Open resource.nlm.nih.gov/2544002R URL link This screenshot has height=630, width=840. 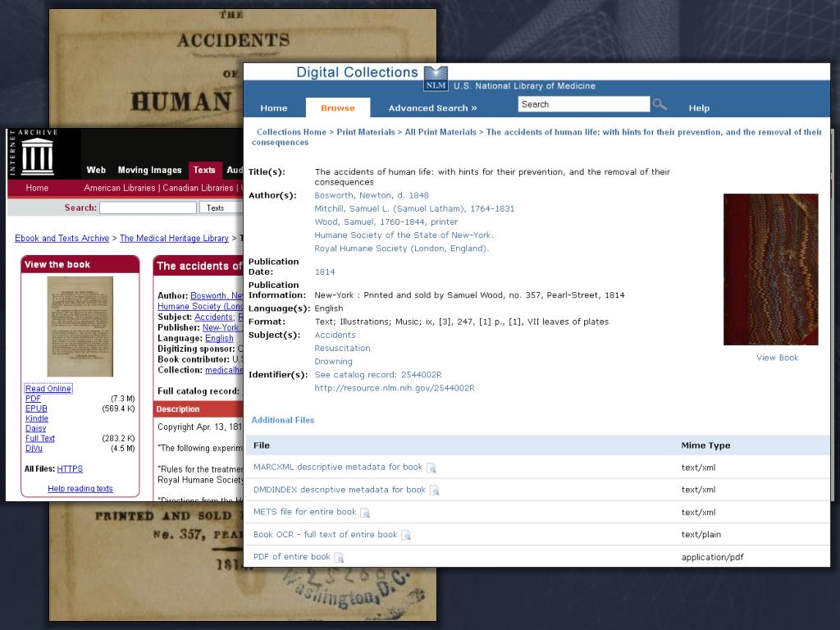(395, 388)
